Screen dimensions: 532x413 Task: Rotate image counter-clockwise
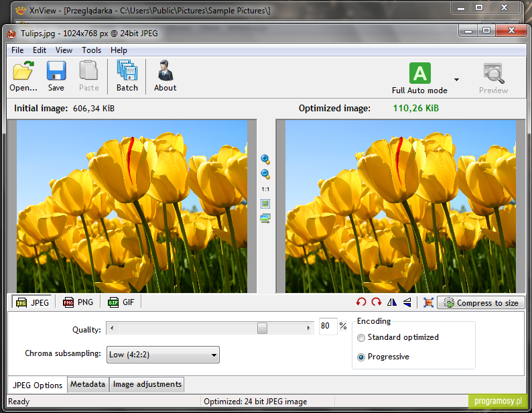tap(361, 302)
